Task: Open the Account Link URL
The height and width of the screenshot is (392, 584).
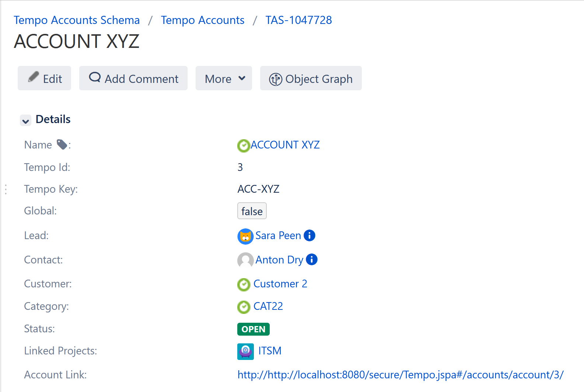Action: (400, 375)
